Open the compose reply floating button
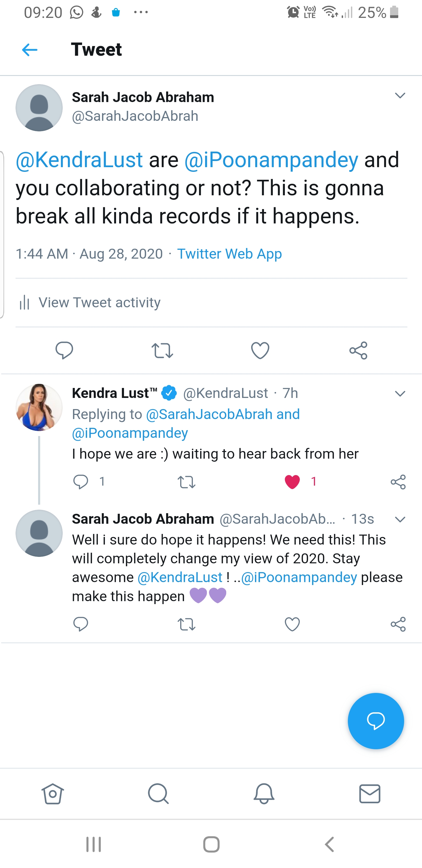 pyautogui.click(x=375, y=721)
